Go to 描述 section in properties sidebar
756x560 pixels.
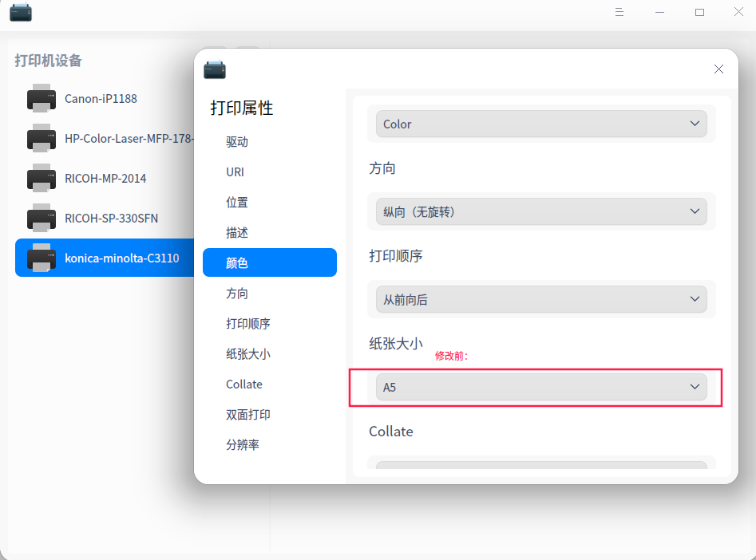pos(270,233)
